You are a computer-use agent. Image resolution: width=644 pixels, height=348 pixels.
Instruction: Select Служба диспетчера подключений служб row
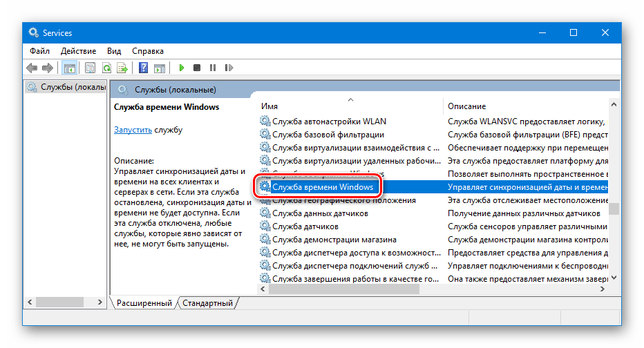point(433,266)
